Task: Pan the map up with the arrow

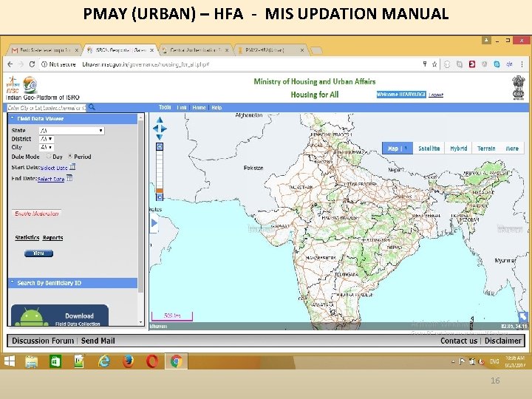Action: tap(160, 120)
